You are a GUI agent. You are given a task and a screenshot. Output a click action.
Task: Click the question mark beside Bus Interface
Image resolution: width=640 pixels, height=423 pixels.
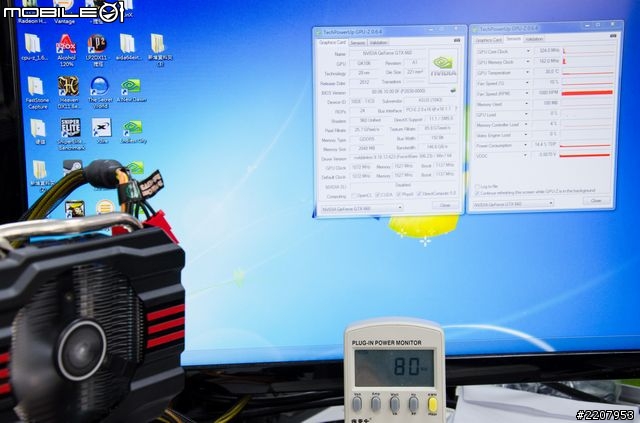(456, 109)
